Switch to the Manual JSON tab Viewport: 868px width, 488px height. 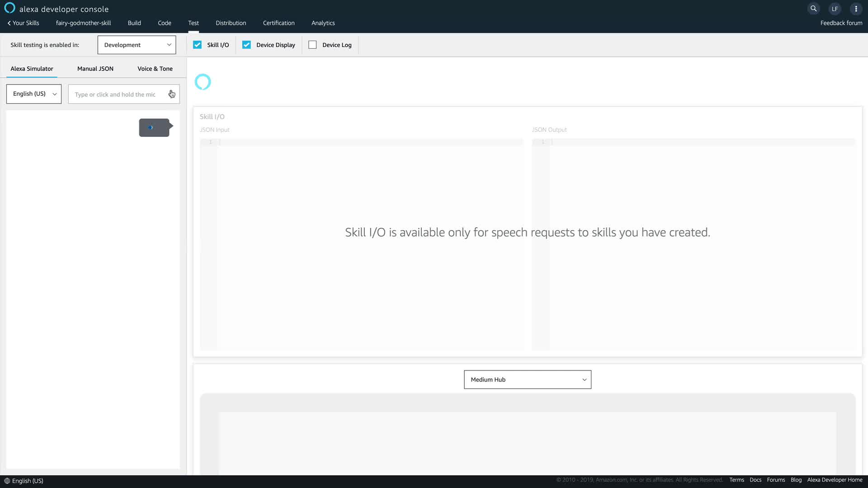95,69
